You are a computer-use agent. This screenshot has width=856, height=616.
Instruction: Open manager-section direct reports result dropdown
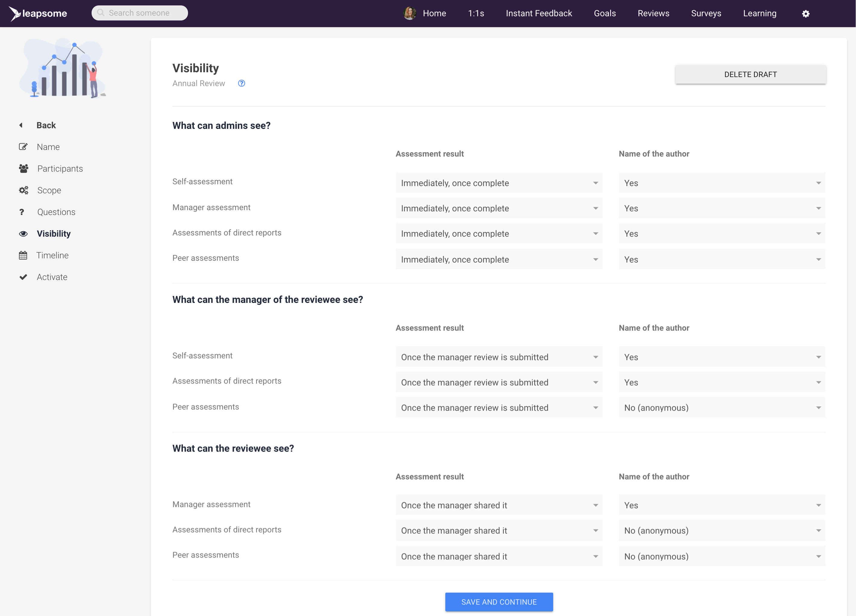click(x=499, y=382)
